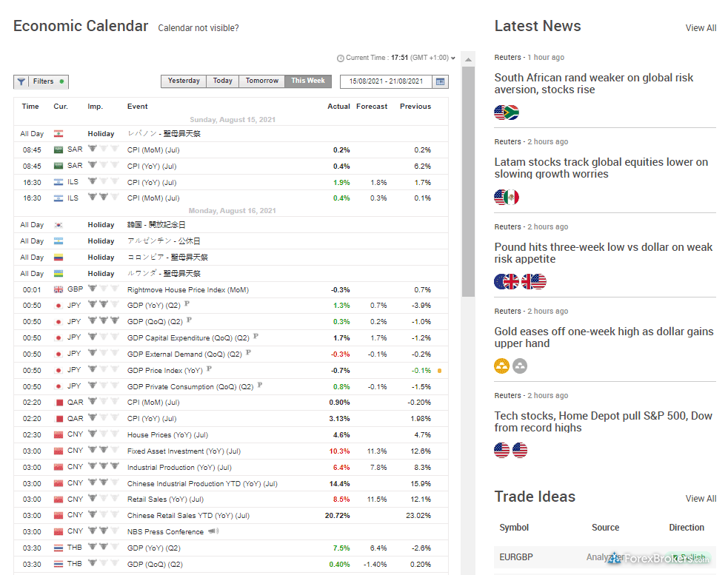Click the preliminary P icon beside GDP Price Index
This screenshot has height=575, width=728.
210,369
